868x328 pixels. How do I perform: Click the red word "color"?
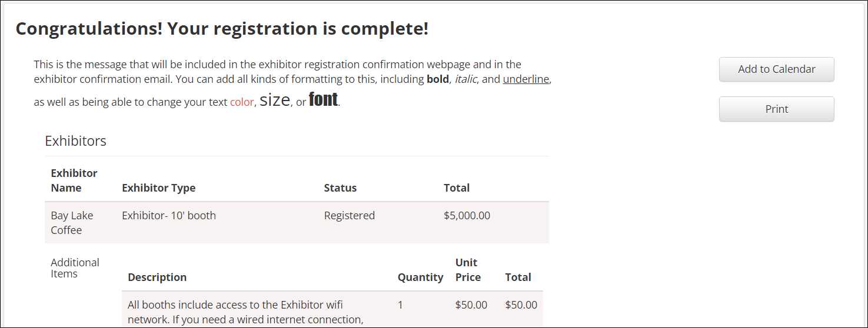(x=241, y=102)
